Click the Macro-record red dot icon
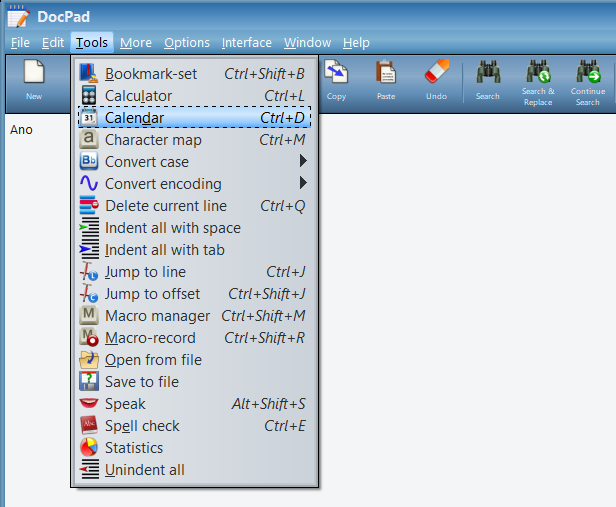 (89, 337)
